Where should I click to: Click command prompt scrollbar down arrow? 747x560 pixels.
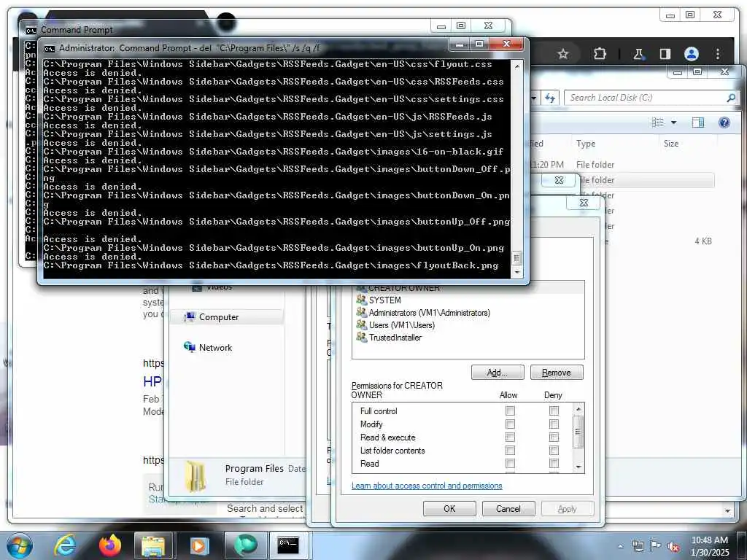(x=517, y=273)
